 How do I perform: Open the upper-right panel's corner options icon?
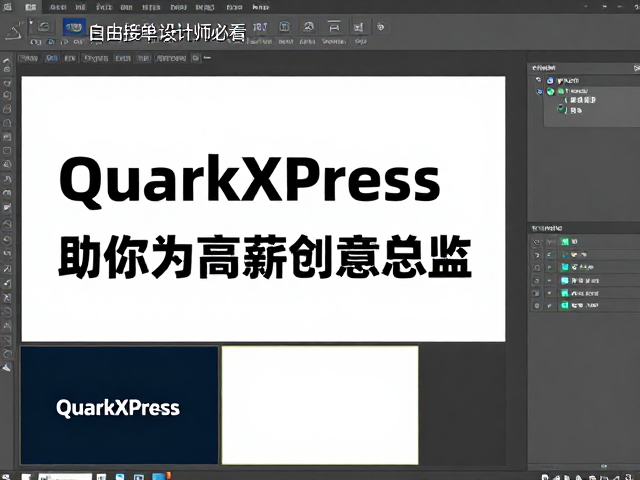[x=636, y=68]
